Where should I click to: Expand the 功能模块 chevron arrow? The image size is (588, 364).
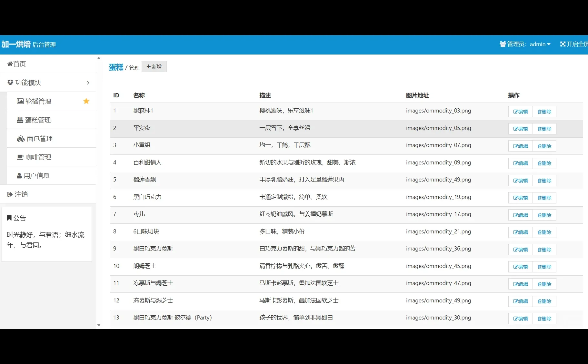pyautogui.click(x=88, y=83)
